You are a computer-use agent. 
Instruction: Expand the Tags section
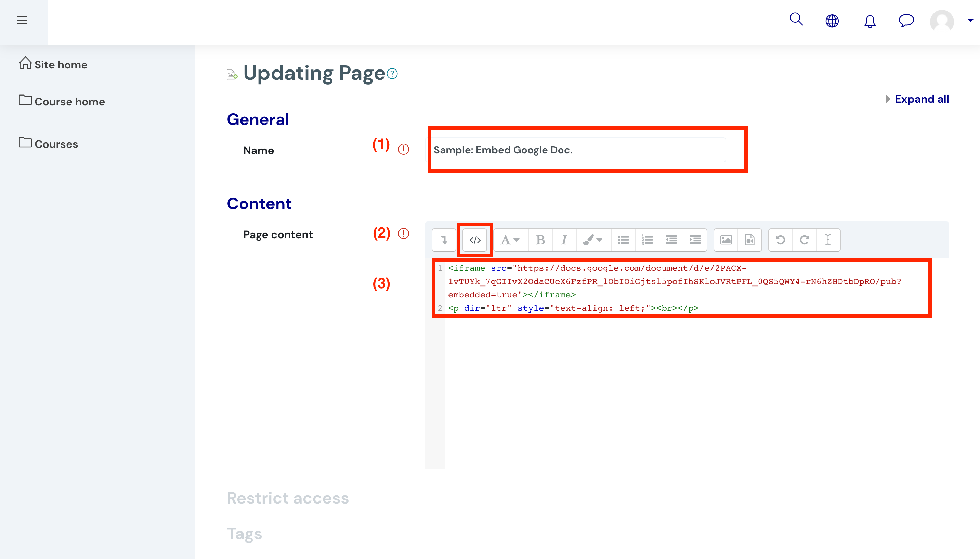click(244, 533)
